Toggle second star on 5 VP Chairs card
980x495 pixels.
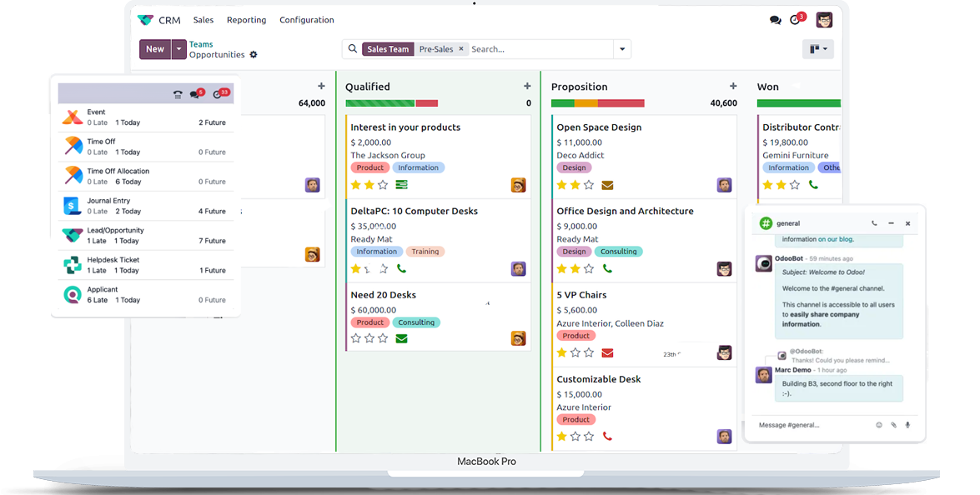coord(575,352)
